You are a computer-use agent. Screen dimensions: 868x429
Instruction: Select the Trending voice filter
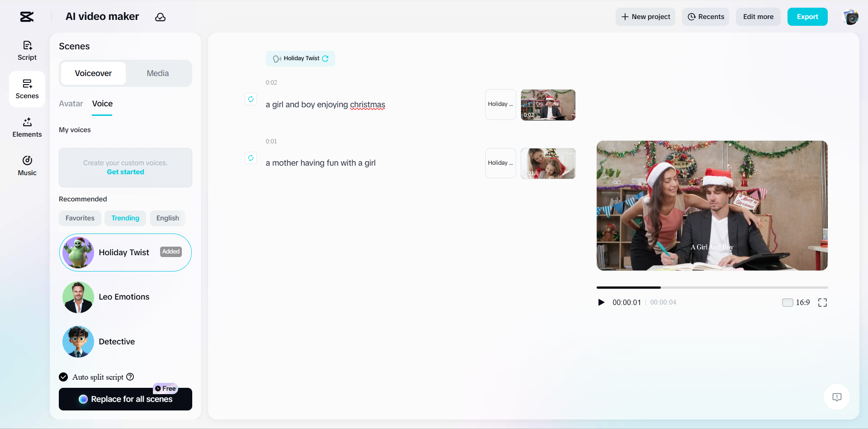tap(125, 218)
